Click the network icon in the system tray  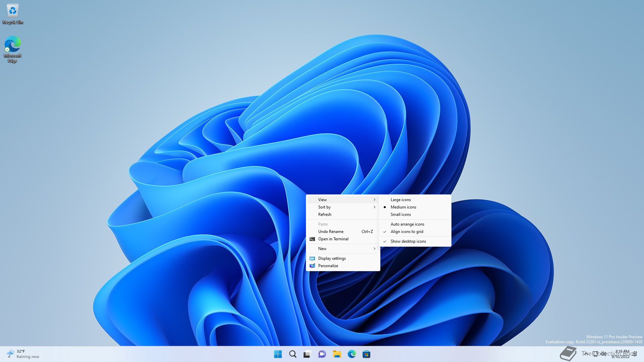[595, 354]
